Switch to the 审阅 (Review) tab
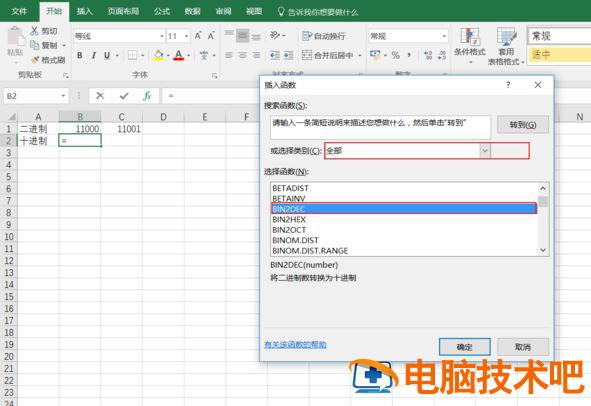This screenshot has width=591, height=406. tap(223, 11)
